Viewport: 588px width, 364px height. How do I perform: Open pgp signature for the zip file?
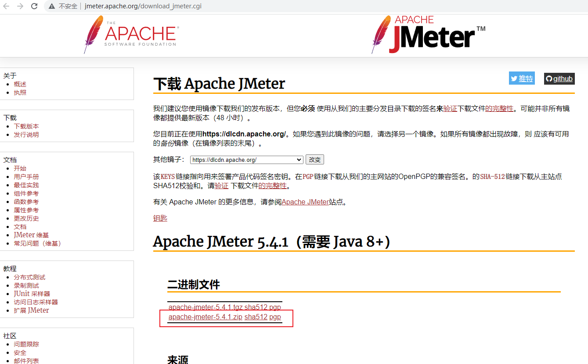[275, 317]
